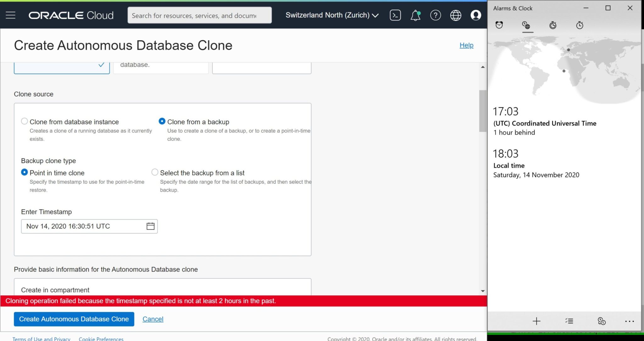
Task: Click the page vertical scrollbar thumb
Action: coord(483,111)
